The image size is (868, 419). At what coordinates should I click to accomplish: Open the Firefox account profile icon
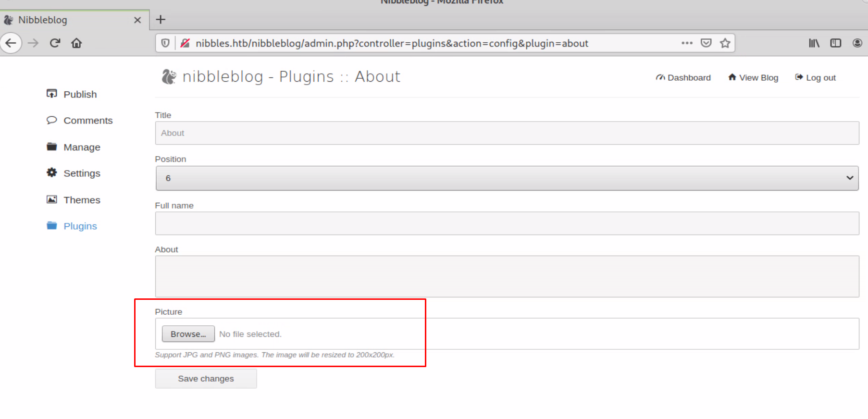point(857,43)
